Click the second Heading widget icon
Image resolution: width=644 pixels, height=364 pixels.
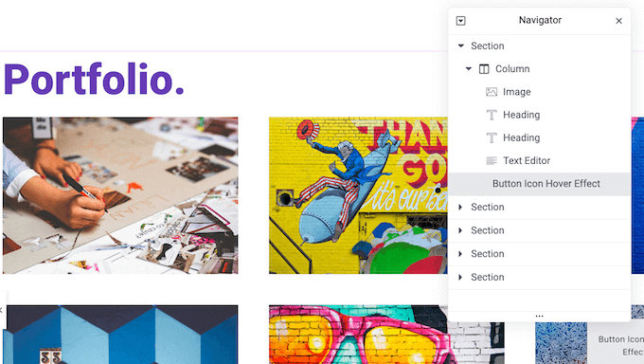(x=492, y=137)
